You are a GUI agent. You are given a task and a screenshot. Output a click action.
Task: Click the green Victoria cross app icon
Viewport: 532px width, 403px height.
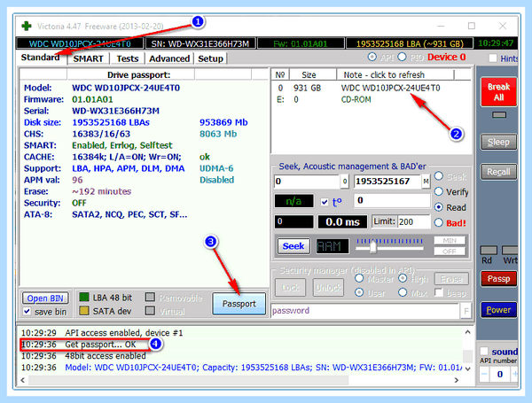(27, 26)
